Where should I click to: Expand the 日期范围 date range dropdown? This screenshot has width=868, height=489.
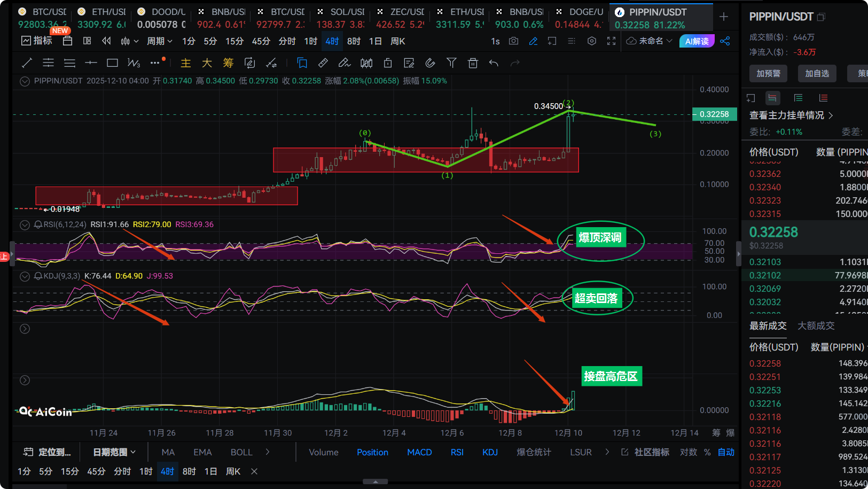coord(114,452)
